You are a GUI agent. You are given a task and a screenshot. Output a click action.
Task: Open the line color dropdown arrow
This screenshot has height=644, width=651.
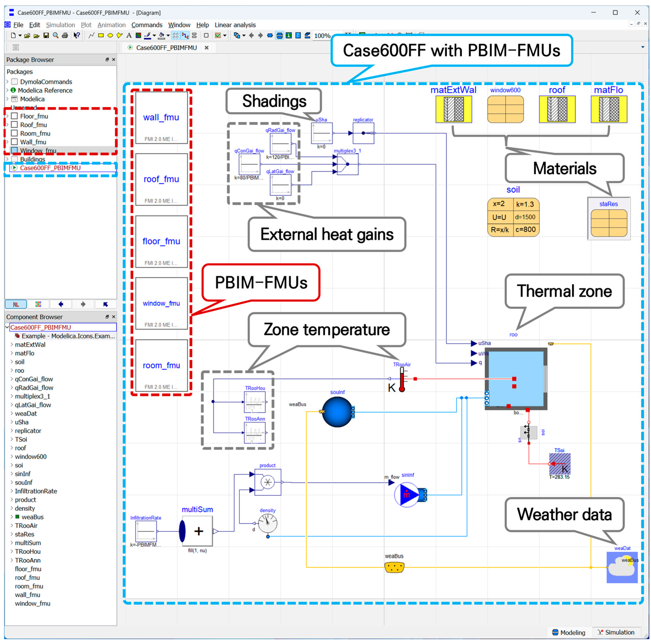[x=154, y=35]
